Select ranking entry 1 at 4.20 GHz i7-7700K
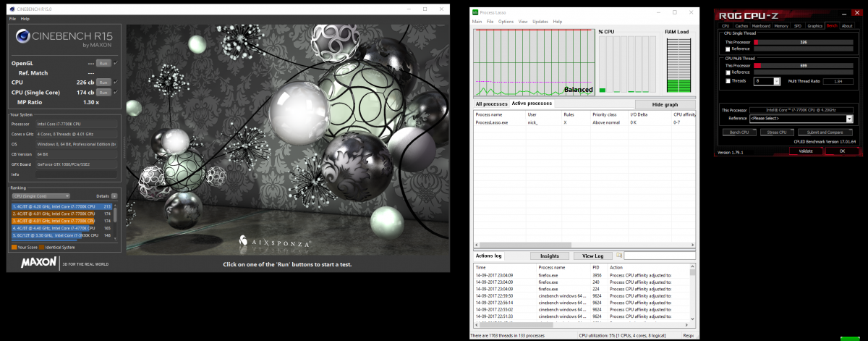The height and width of the screenshot is (341, 868). tap(61, 206)
